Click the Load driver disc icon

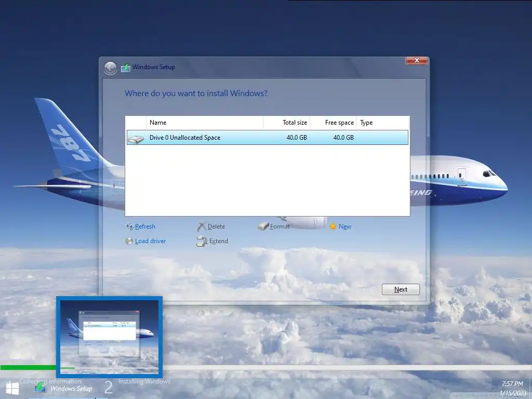[129, 241]
